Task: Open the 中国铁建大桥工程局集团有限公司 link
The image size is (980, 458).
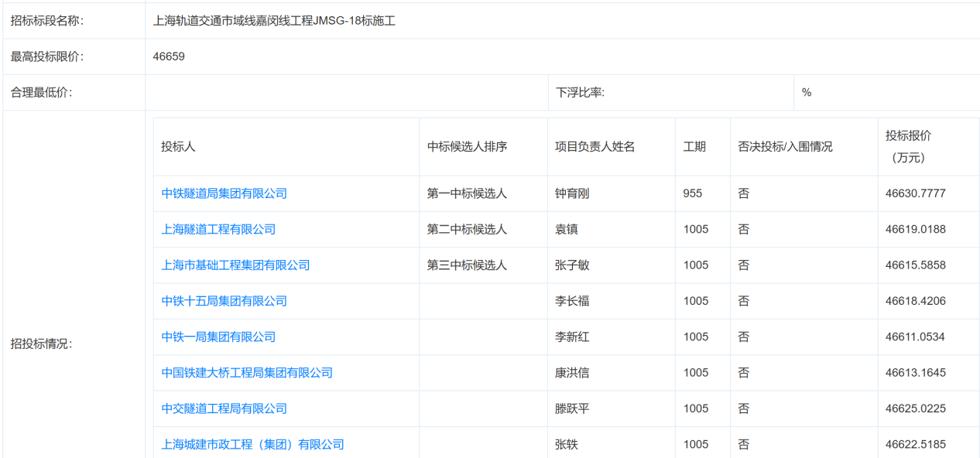Action: click(247, 372)
